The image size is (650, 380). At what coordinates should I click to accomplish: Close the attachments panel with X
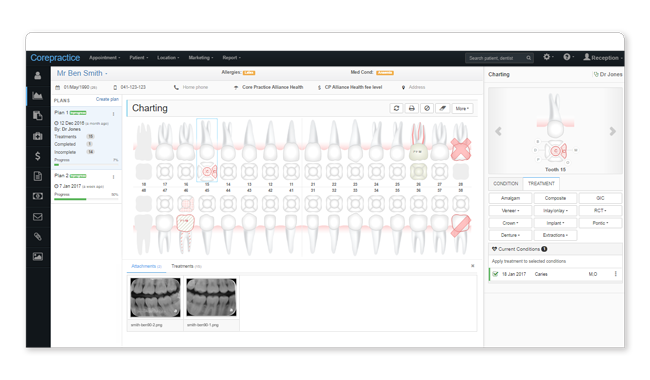click(x=473, y=266)
